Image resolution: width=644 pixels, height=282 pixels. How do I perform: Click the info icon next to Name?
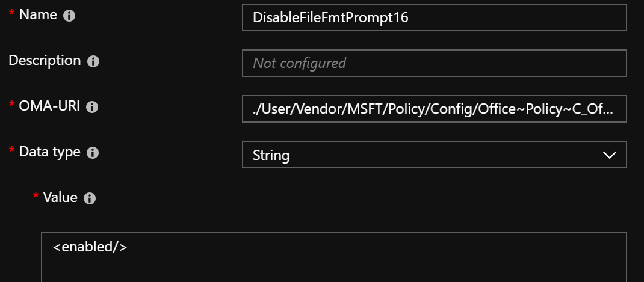69,16
